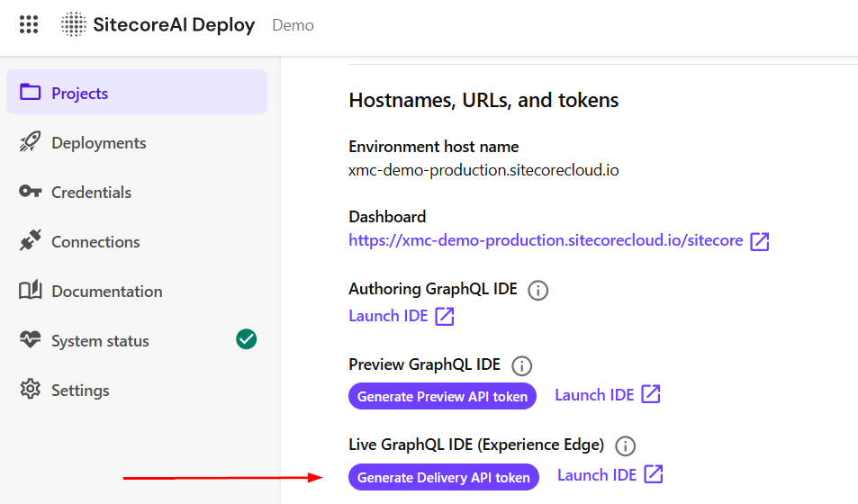Open the Projects menu item
Screen dimensions: 858x504
[x=137, y=92]
